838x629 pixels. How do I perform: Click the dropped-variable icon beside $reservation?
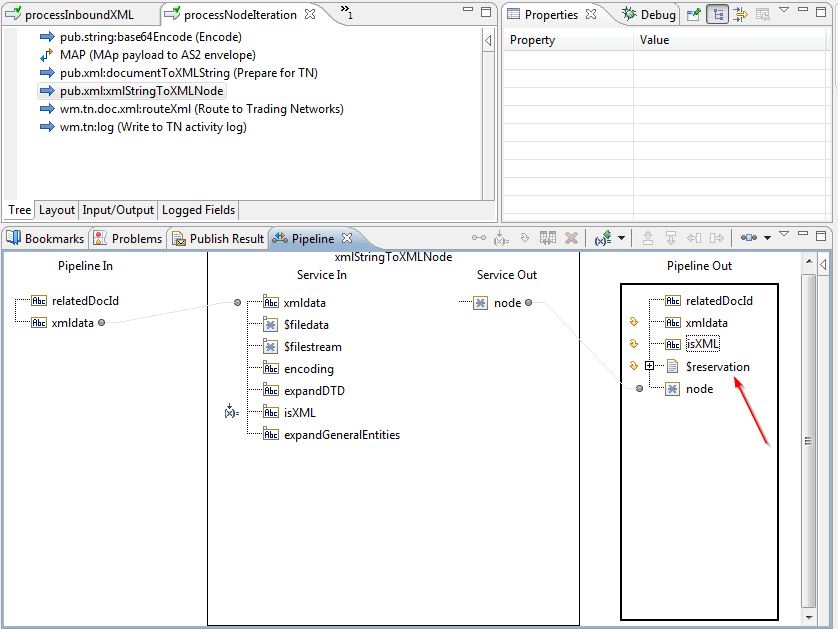pos(634,366)
